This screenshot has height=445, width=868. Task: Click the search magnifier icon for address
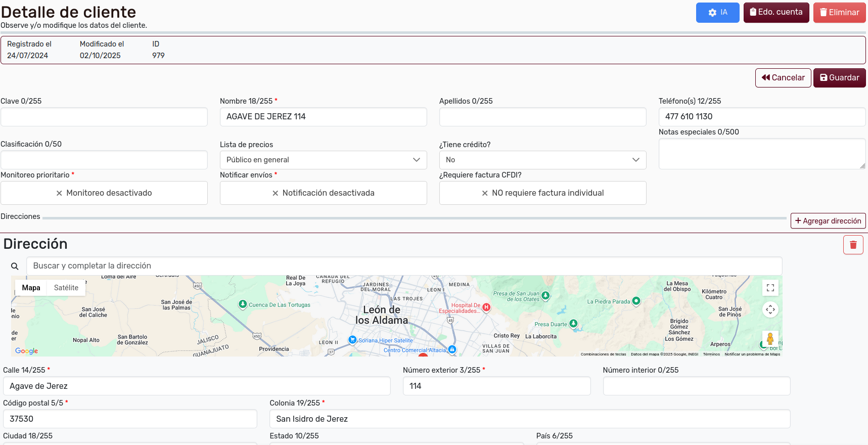pos(15,266)
